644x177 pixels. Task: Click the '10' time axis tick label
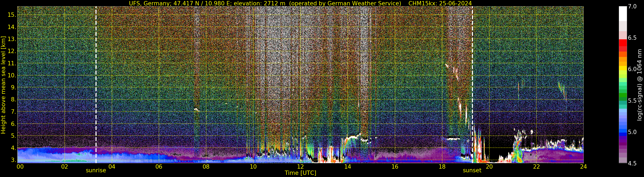(253, 167)
